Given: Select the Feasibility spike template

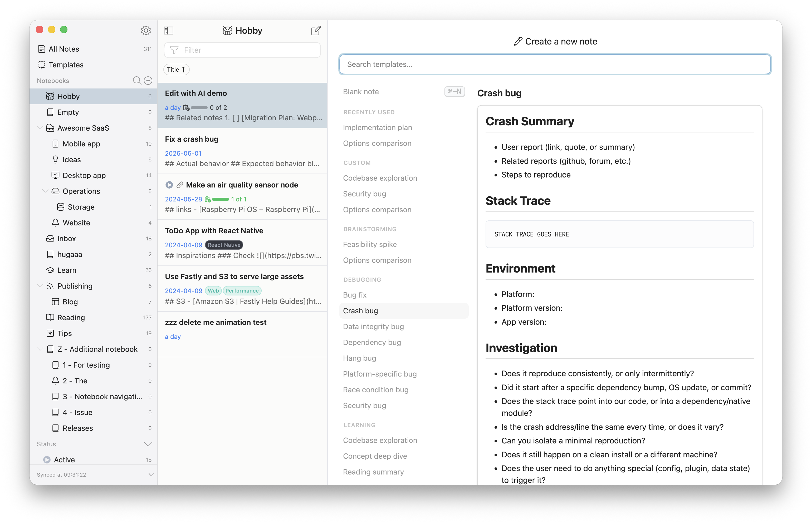Looking at the screenshot, I should click(x=404, y=244).
